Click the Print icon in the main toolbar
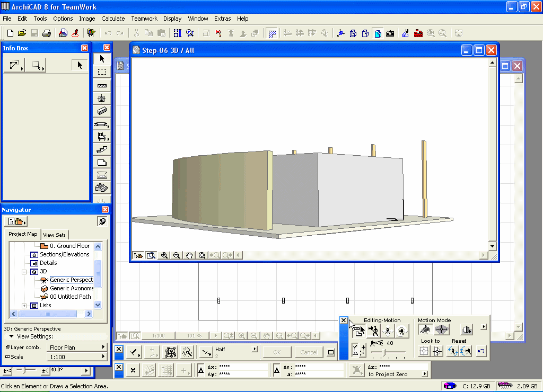Image resolution: width=543 pixels, height=392 pixels. (x=47, y=33)
